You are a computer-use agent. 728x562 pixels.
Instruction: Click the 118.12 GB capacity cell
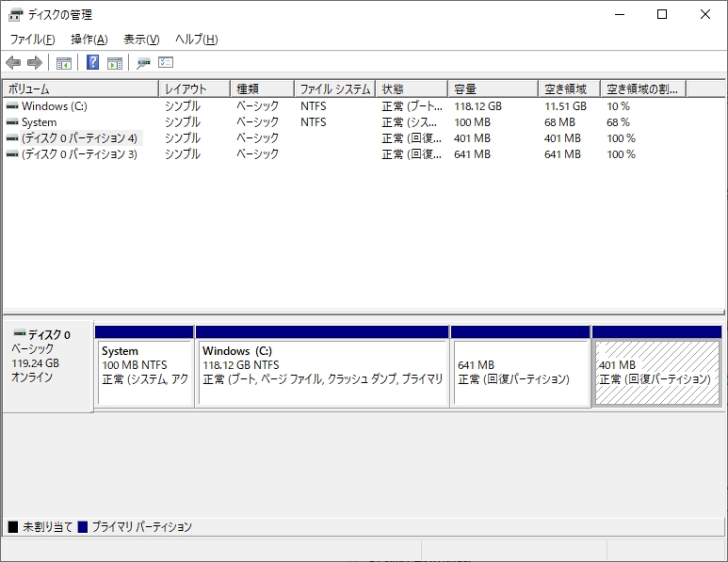(x=477, y=106)
